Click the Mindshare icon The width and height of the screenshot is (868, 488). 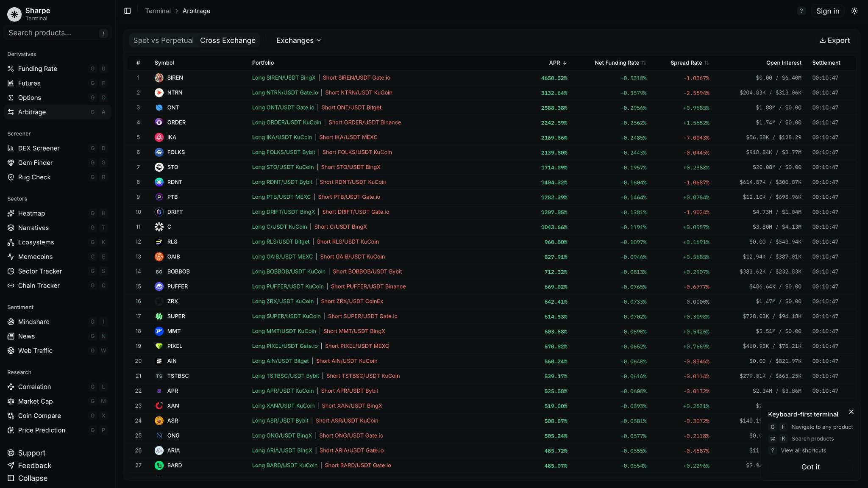click(x=11, y=322)
